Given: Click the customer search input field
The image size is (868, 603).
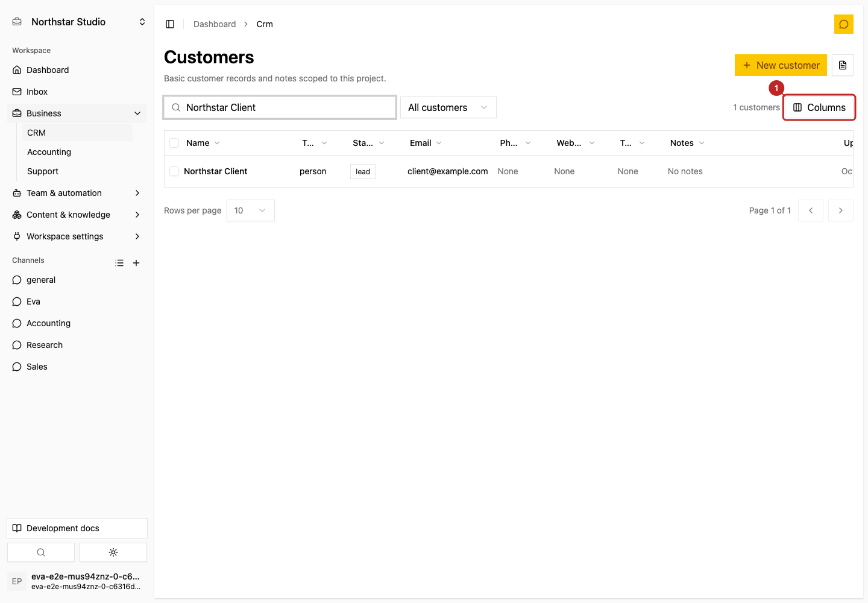Looking at the screenshot, I should 280,107.
